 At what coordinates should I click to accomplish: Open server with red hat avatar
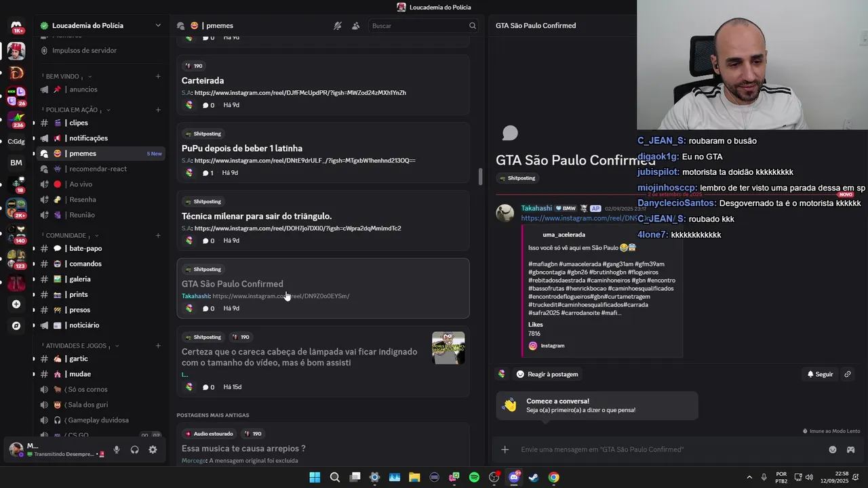(x=16, y=51)
